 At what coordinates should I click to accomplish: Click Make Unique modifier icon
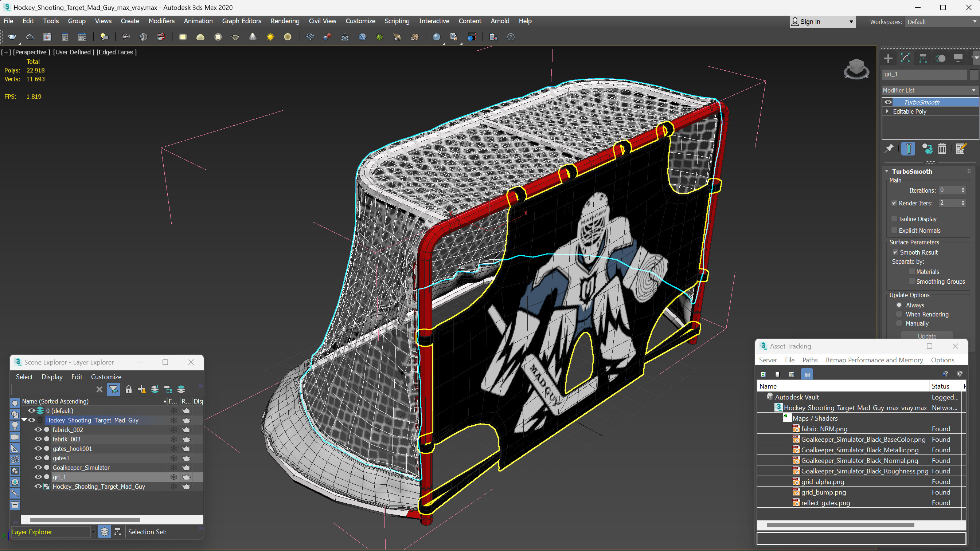click(x=927, y=149)
